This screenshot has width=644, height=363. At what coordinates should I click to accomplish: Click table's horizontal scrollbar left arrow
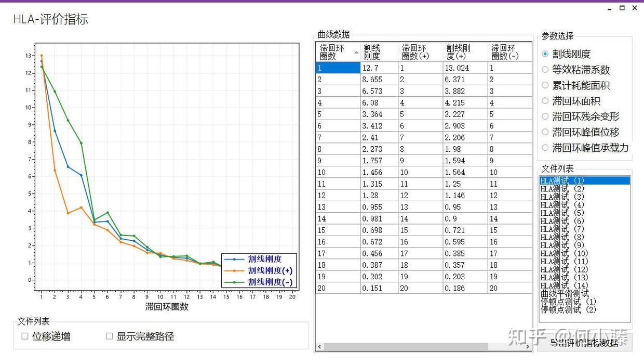[319, 346]
